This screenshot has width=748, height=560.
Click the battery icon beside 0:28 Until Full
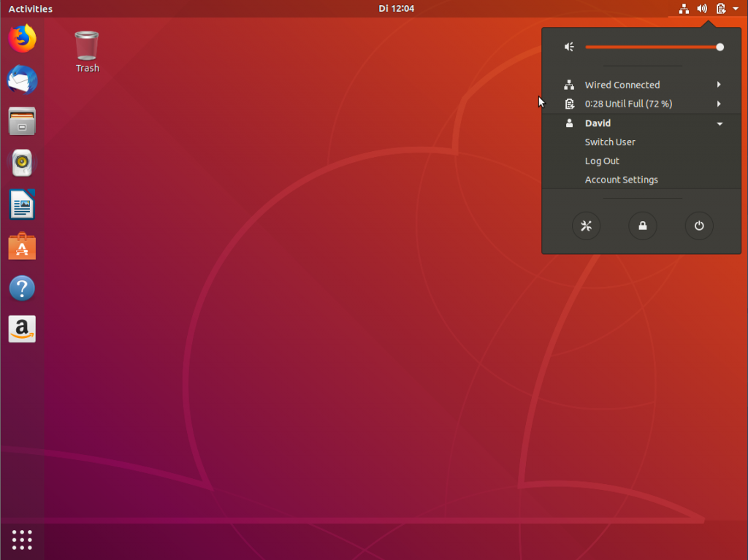pyautogui.click(x=570, y=104)
